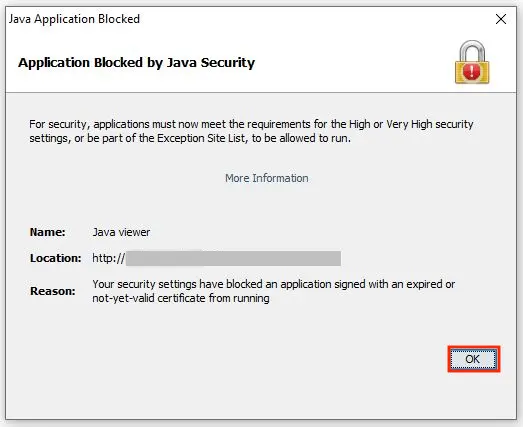523x427 pixels.
Task: Click the bold Reason: label
Action: 53,291
